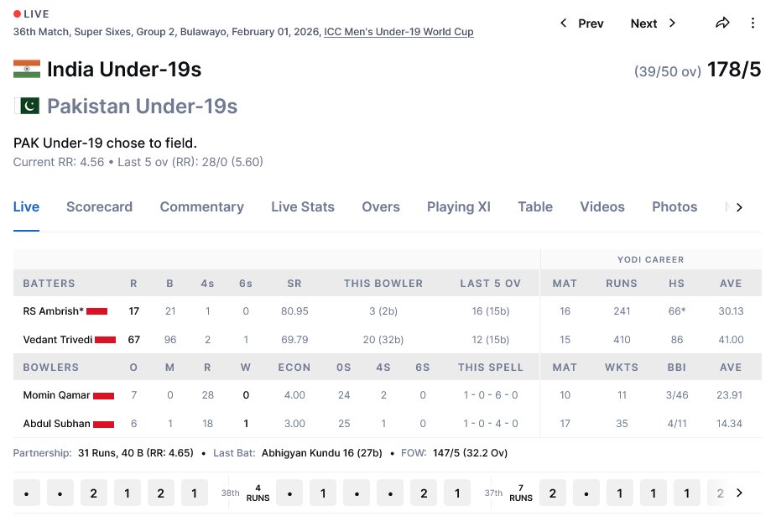776x532 pixels.
Task: Open Abdul Subhan player profile
Action: click(56, 424)
